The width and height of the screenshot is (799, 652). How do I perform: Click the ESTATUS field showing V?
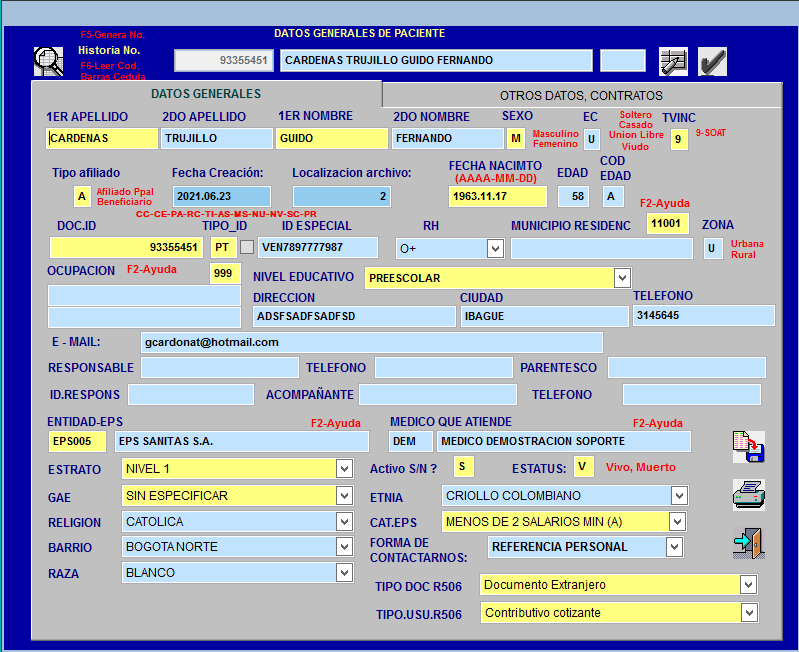(583, 467)
